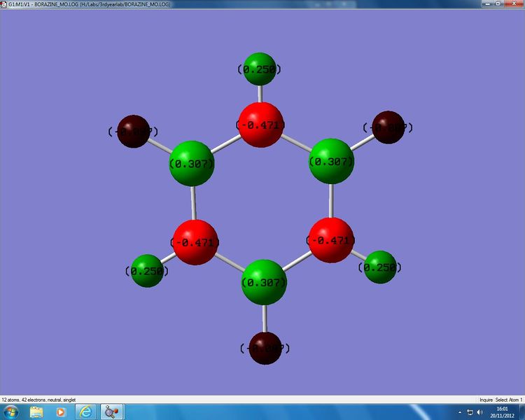This screenshot has width=525, height=420.
Task: Select top red nitrogen atom (-0.471)
Action: click(261, 125)
